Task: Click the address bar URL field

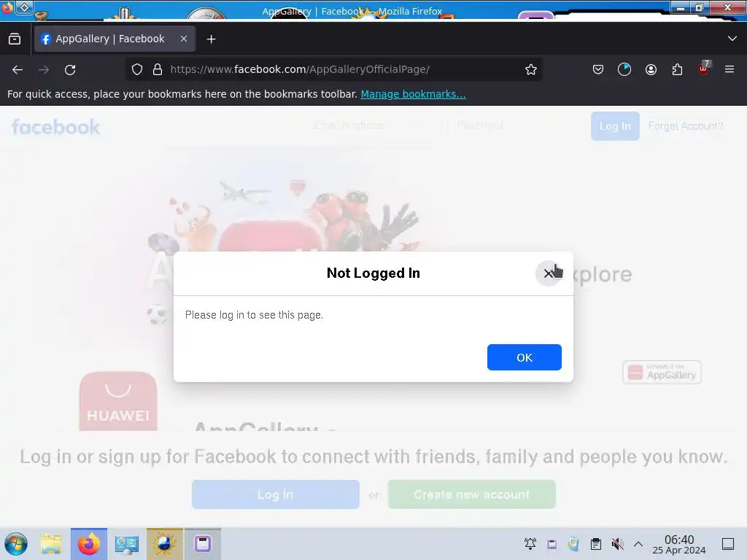Action: tap(333, 69)
